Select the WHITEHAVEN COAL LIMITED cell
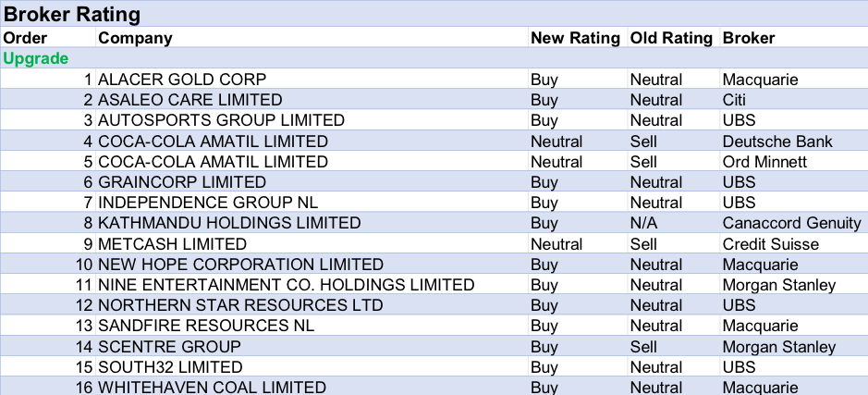The height and width of the screenshot is (395, 868). [x=212, y=388]
